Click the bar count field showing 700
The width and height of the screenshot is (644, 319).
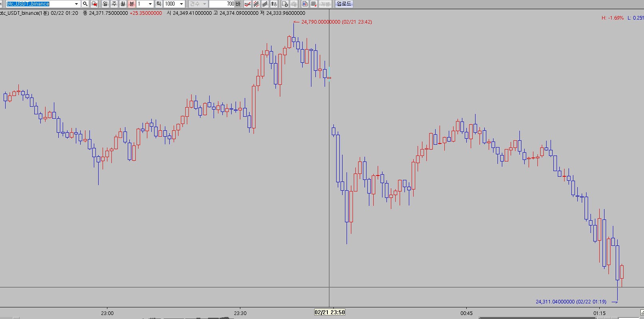pos(222,4)
